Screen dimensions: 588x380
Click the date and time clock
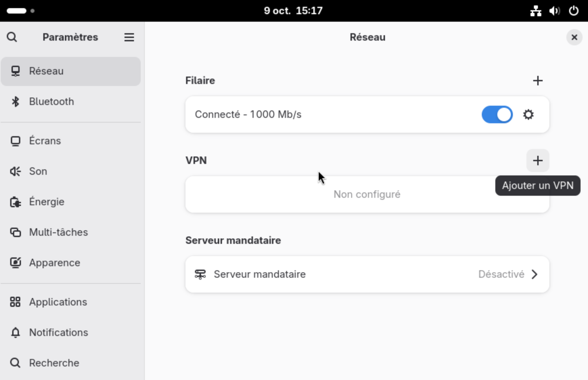click(293, 11)
